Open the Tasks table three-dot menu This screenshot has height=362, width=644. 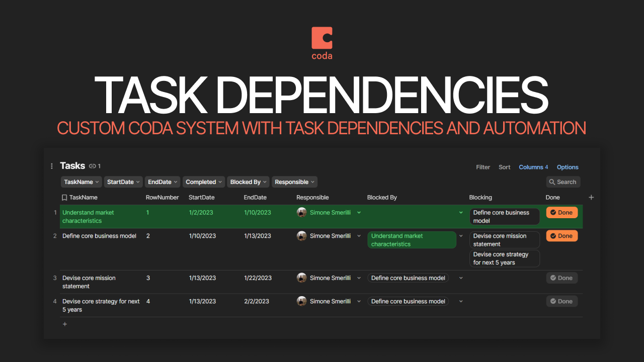click(52, 166)
